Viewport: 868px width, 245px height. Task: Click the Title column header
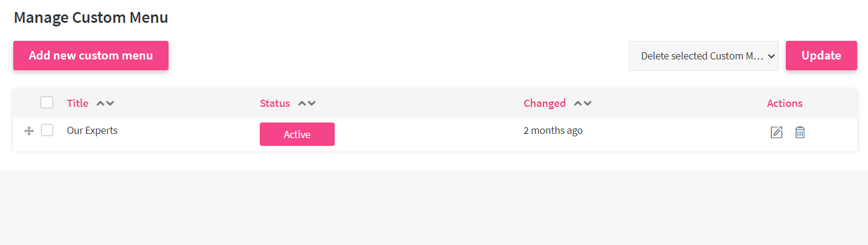click(x=77, y=103)
